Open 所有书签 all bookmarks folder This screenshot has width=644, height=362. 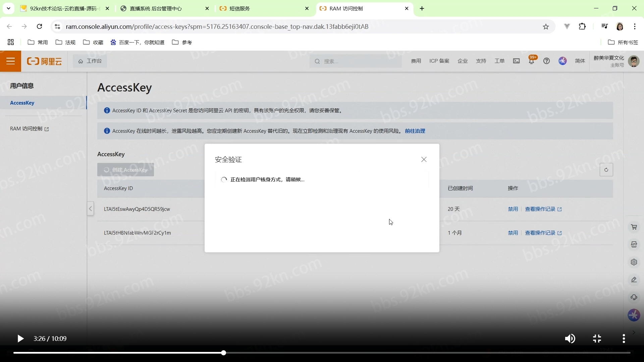[623, 42]
